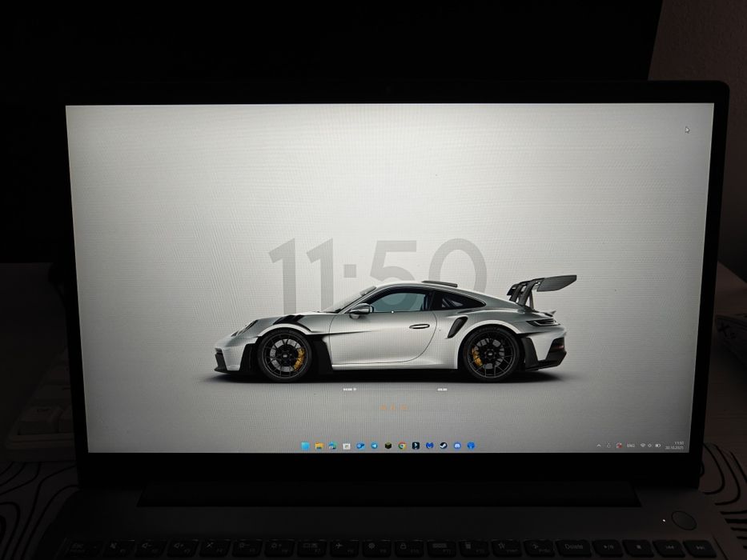
Task: Click the red tray notification icon
Action: (618, 446)
